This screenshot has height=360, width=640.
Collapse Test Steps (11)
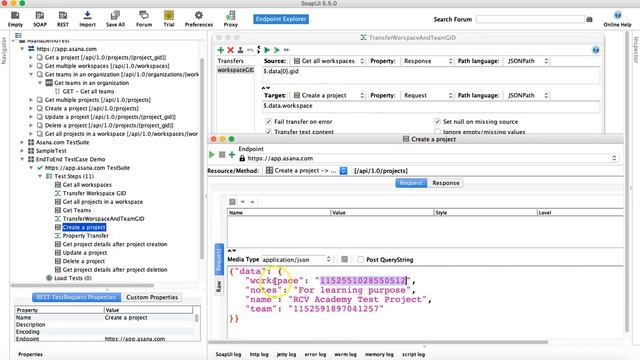click(40, 176)
